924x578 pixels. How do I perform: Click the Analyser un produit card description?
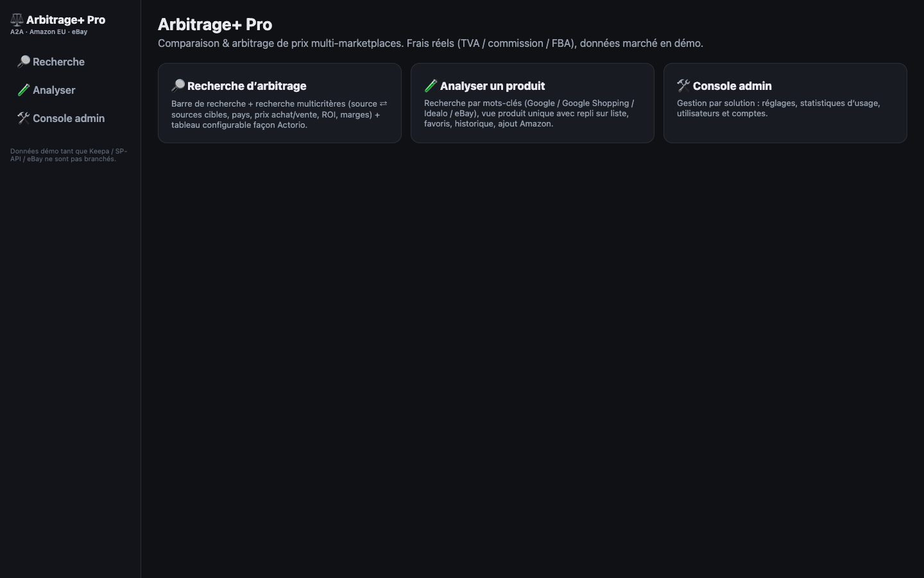[529, 113]
